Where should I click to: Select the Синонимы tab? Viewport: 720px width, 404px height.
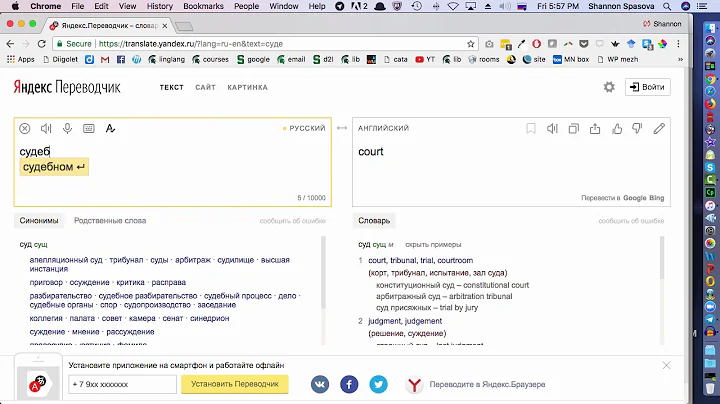coord(39,221)
